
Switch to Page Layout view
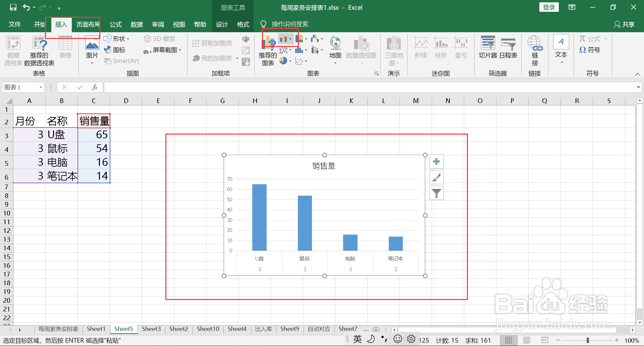pyautogui.click(x=527, y=340)
